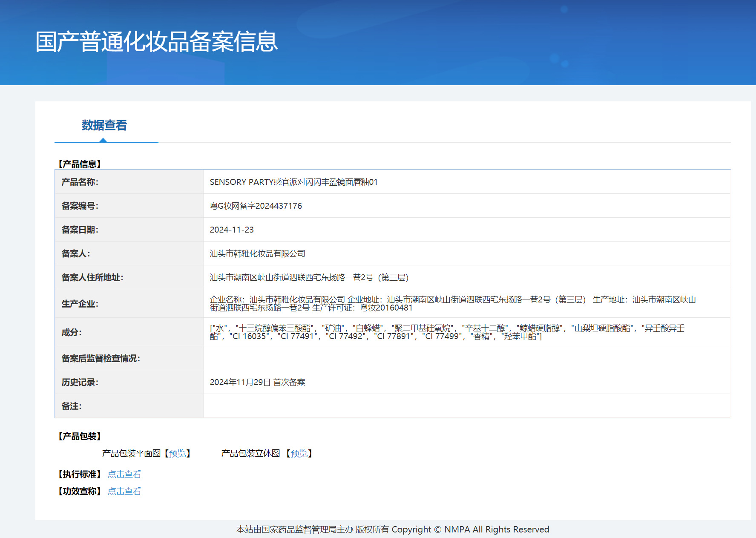Select the product name SENSORY PARTY感官派对闪闪丰盈镜面唇釉01
This screenshot has height=538, width=756.
pyautogui.click(x=293, y=182)
